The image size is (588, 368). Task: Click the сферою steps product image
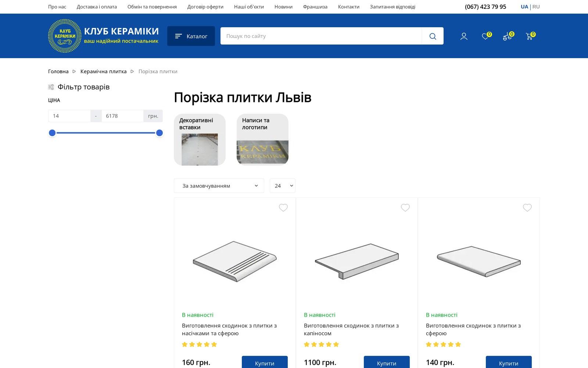pyautogui.click(x=479, y=262)
